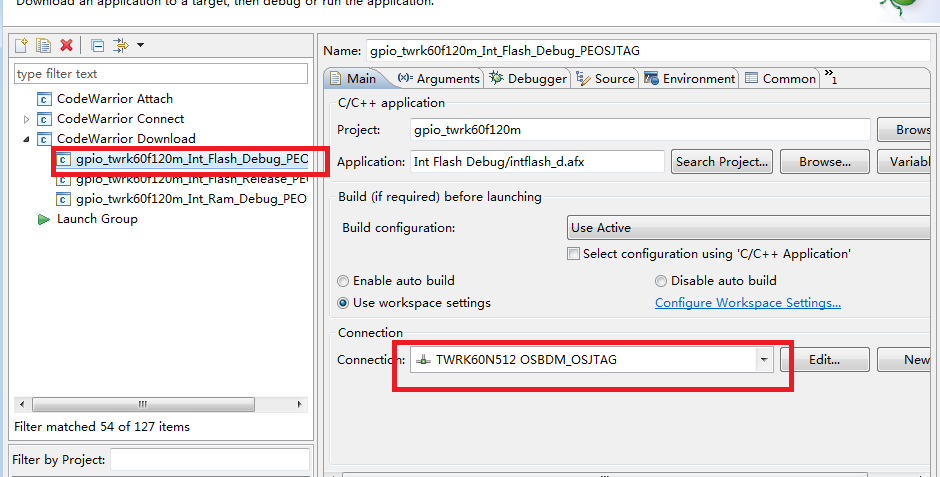Switch to the Arguments tab
The width and height of the screenshot is (940, 477).
tap(439, 79)
